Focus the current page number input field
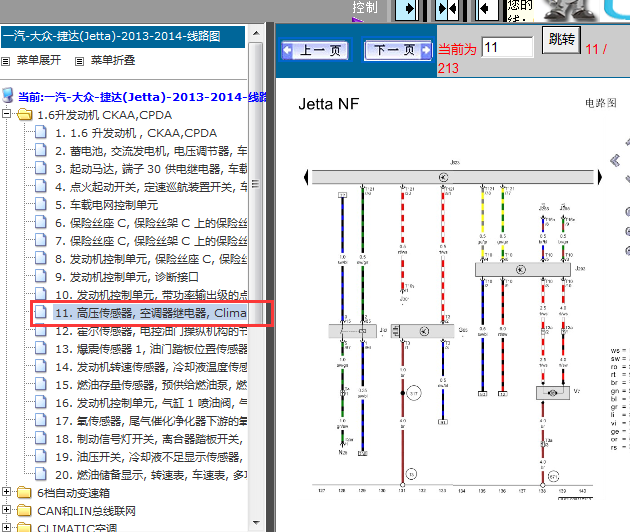The width and height of the screenshot is (630, 532). pos(508,47)
